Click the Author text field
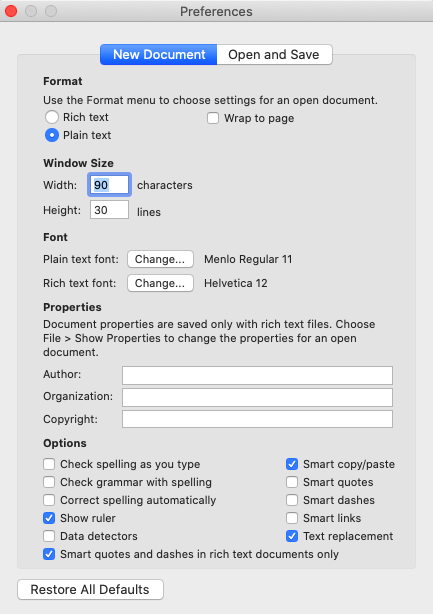Screen dimensions: 433x614 coord(257,376)
